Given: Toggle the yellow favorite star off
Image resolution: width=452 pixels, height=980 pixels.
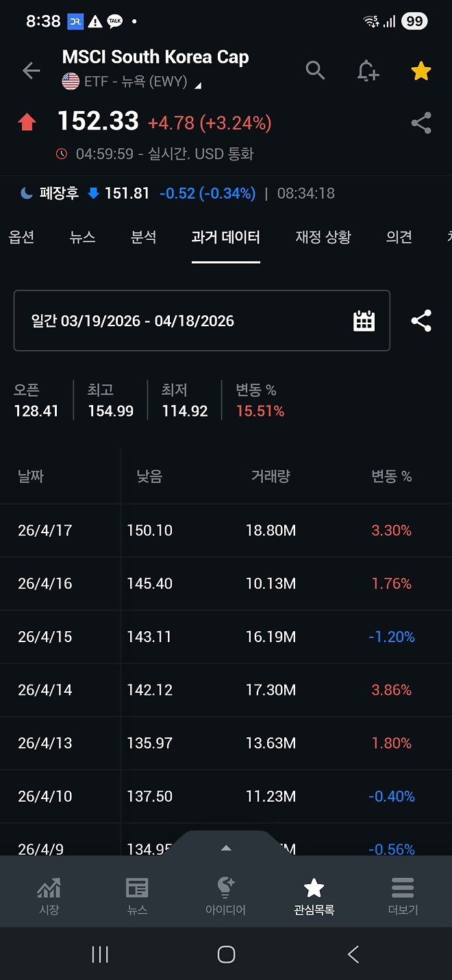Looking at the screenshot, I should pyautogui.click(x=420, y=70).
